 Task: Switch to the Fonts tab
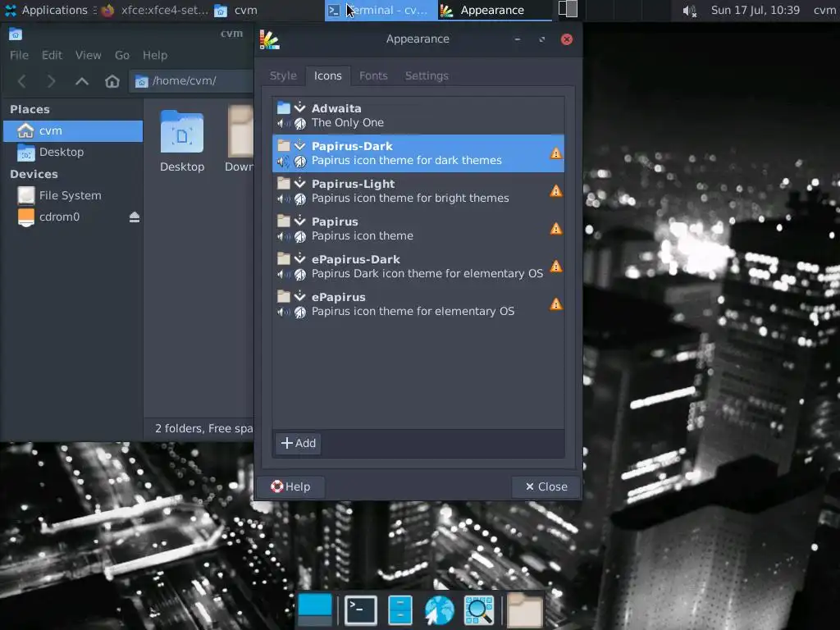click(x=373, y=76)
